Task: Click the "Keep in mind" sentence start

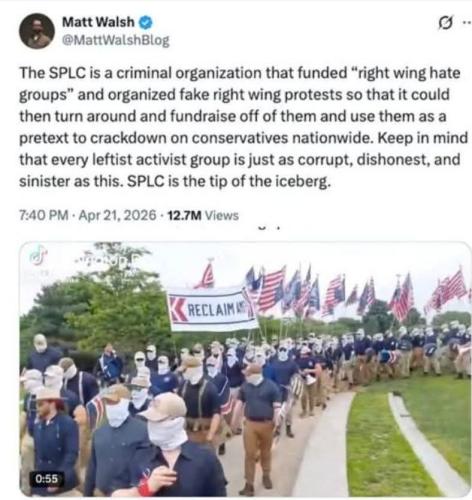Action: click(x=423, y=138)
